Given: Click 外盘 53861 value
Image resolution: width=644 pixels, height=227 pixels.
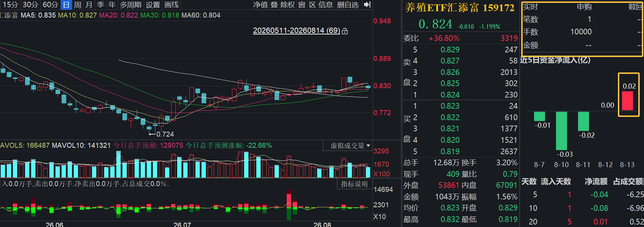Looking at the screenshot, I should [x=449, y=185].
